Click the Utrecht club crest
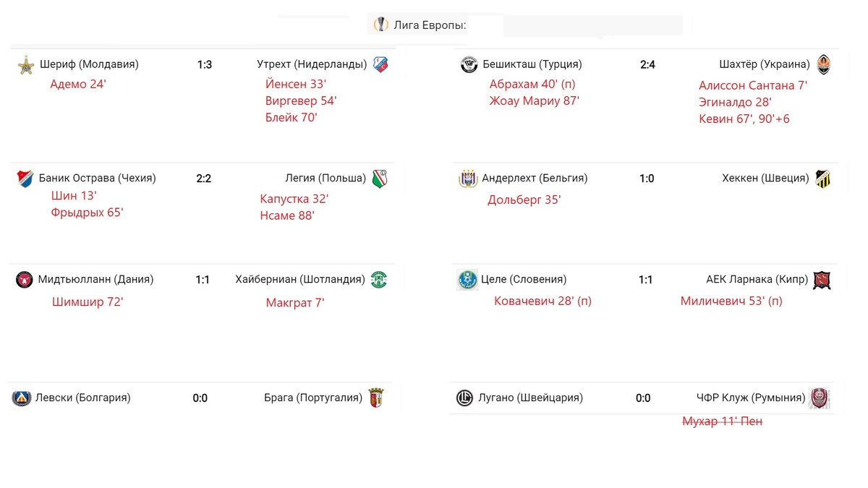The width and height of the screenshot is (868, 488). (x=381, y=64)
